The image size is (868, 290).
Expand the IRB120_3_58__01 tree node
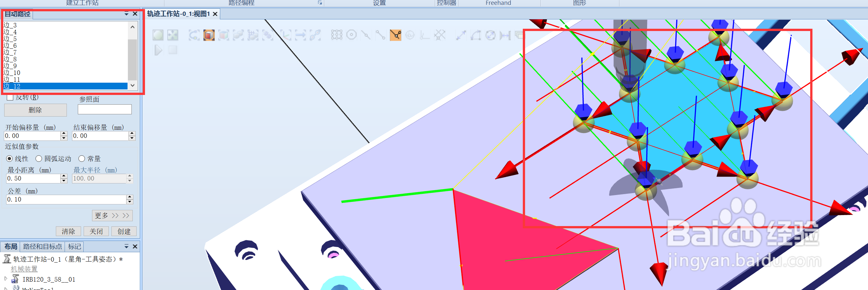coord(5,279)
